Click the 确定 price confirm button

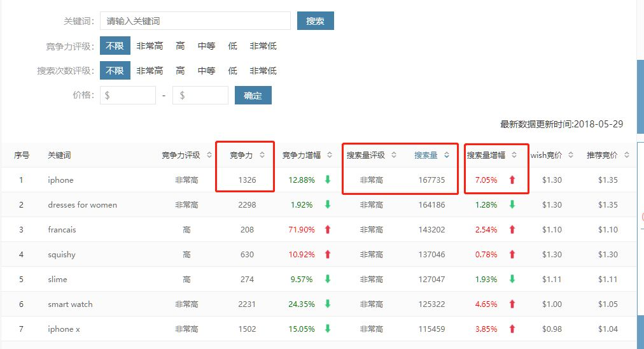pyautogui.click(x=253, y=96)
